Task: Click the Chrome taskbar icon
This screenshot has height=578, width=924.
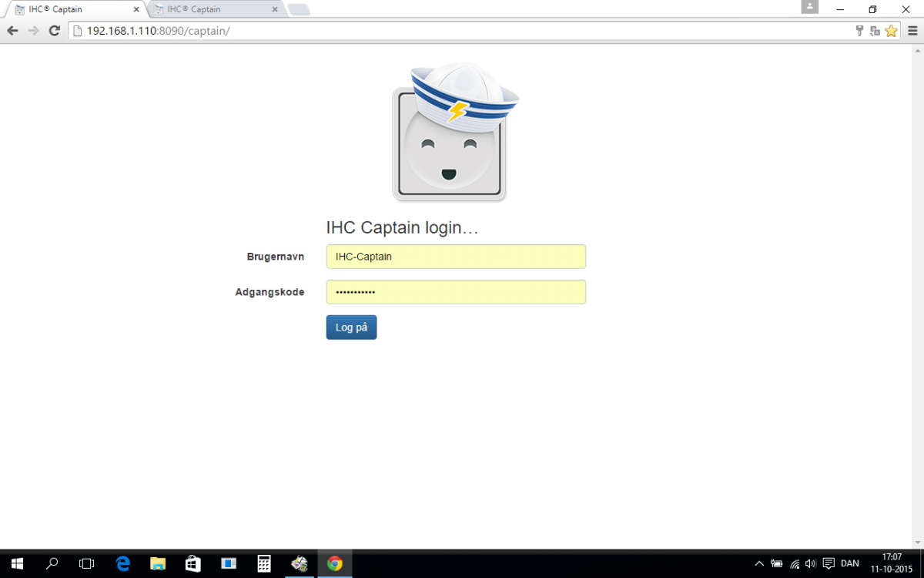Action: [x=334, y=563]
